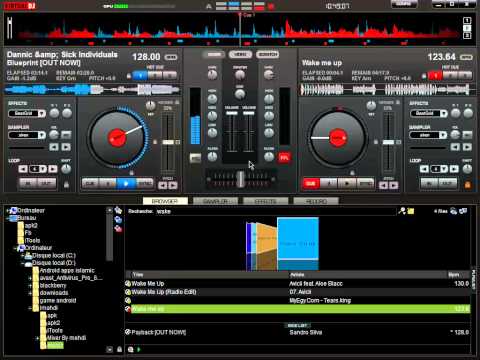Pause the left deck

(x=108, y=184)
